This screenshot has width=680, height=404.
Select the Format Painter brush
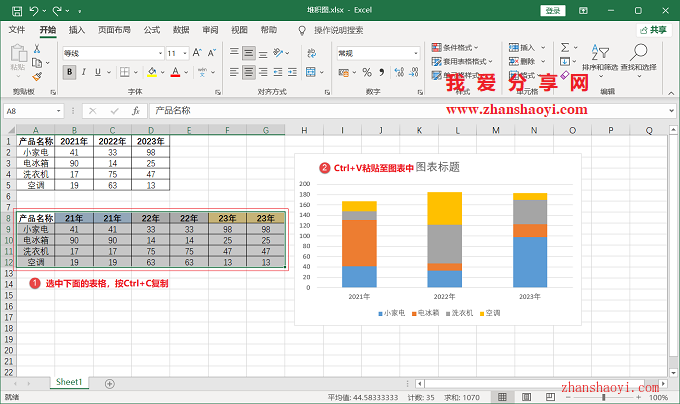coord(37,77)
